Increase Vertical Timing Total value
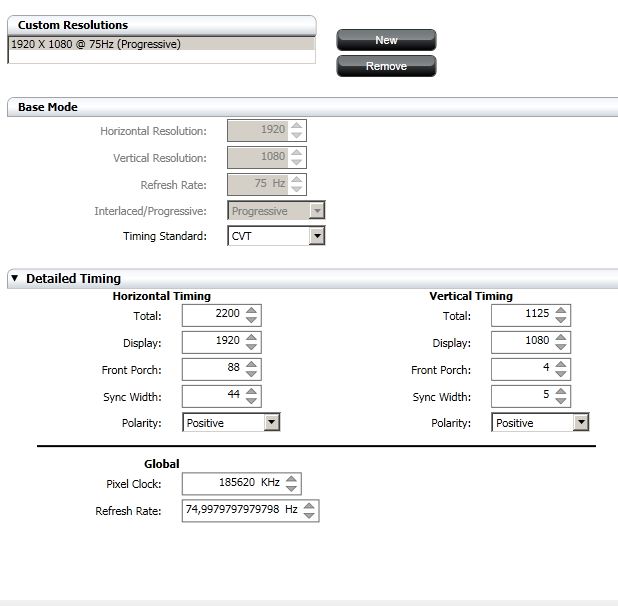618x606 pixels. 561,310
